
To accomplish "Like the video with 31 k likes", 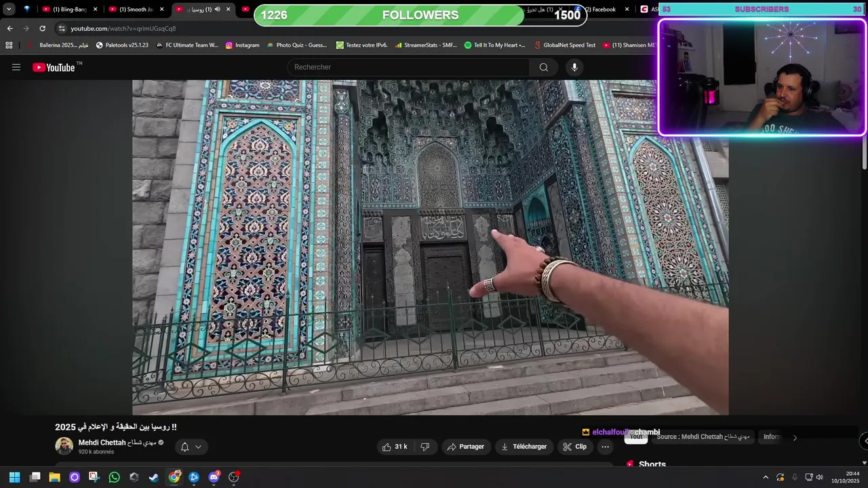I will tap(394, 447).
